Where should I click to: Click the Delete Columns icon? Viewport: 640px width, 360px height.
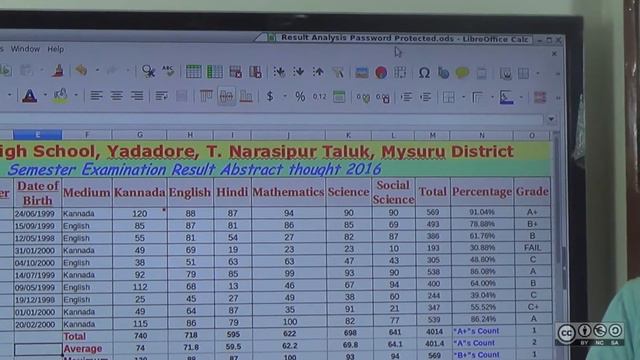pyautogui.click(x=256, y=72)
